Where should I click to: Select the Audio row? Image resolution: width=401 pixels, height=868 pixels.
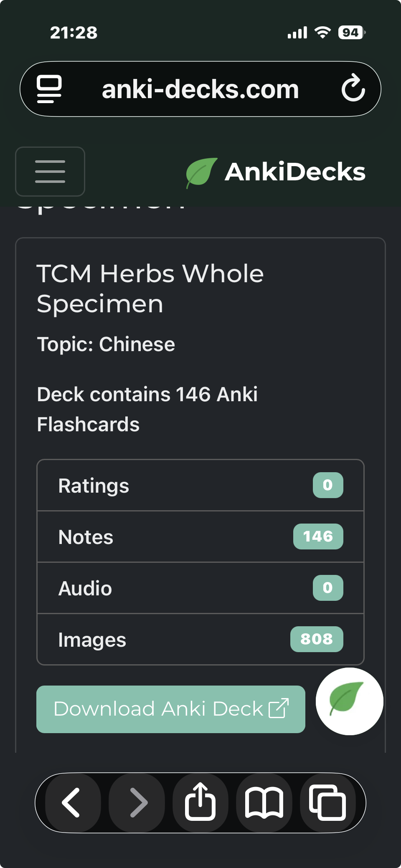pyautogui.click(x=167, y=588)
